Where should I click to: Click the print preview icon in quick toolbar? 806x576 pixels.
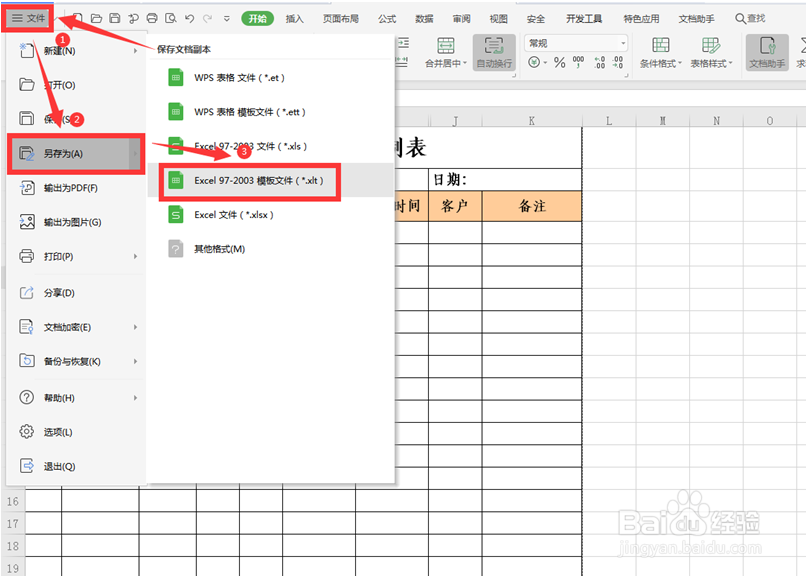point(171,18)
